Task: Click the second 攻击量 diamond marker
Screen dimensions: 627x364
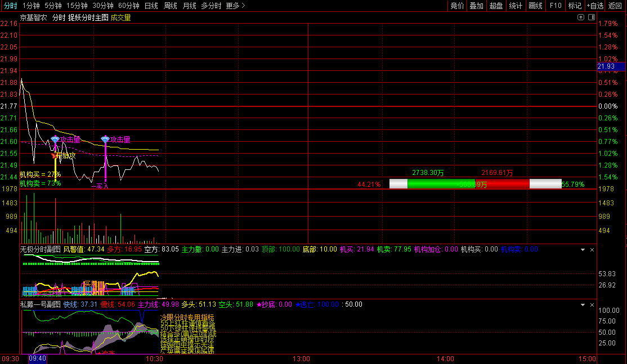Action: (x=105, y=140)
